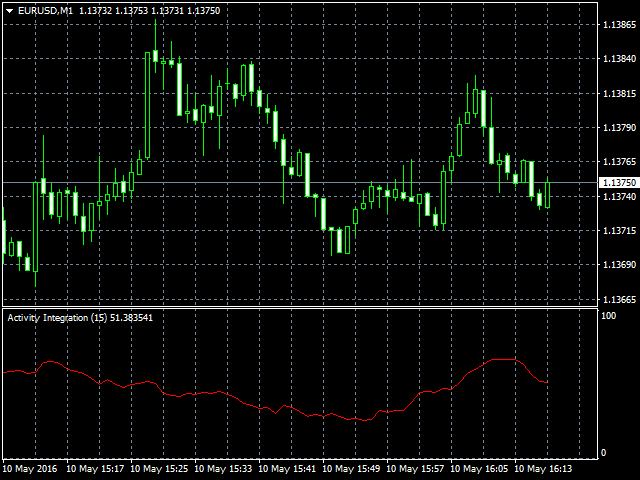Click the 1.13740 price scale label
Screen dimensions: 640x480
[619, 197]
